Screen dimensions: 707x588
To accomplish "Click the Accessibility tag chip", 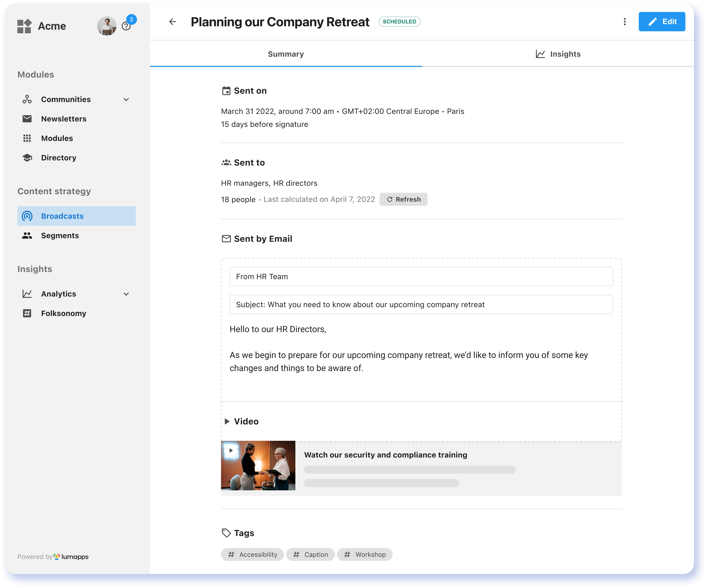I will 253,554.
